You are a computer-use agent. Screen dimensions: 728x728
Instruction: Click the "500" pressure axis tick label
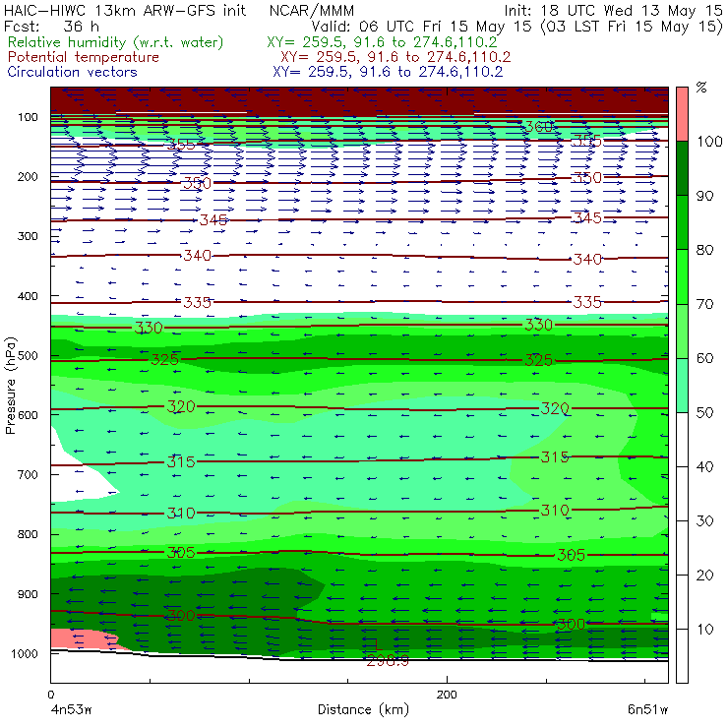point(28,355)
